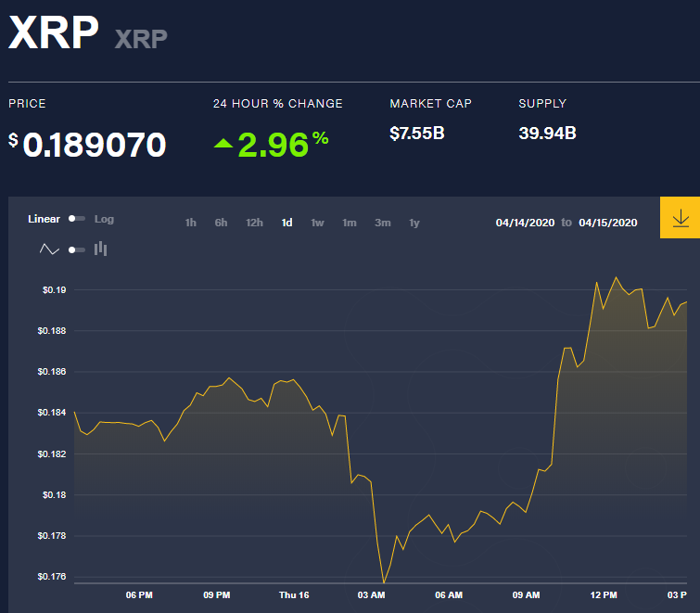The image size is (700, 613).
Task: Click the 06 AM x-axis label
Action: click(x=449, y=595)
